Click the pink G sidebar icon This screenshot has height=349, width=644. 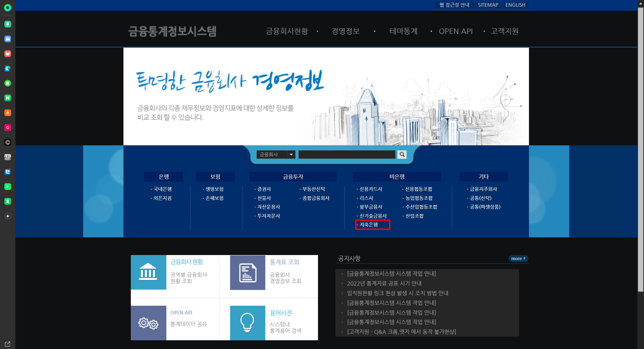(x=8, y=128)
